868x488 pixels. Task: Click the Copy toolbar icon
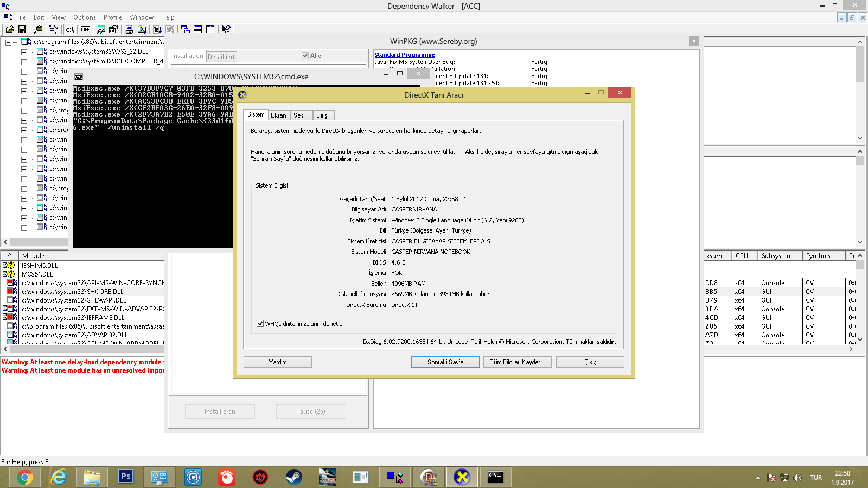pos(38,29)
